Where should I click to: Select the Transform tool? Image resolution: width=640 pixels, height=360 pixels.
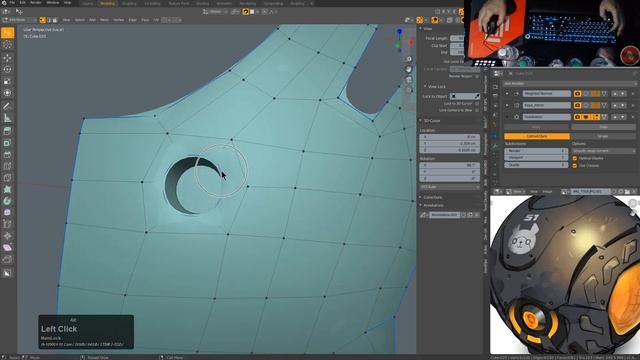pos(7,93)
